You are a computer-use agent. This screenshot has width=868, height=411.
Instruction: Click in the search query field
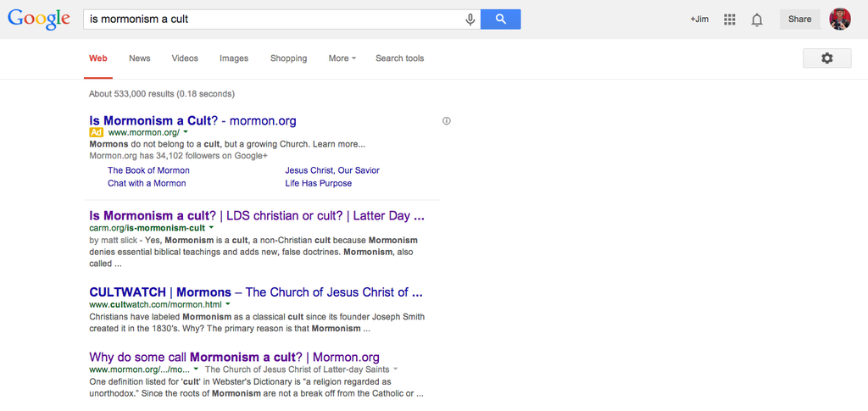pyautogui.click(x=274, y=19)
